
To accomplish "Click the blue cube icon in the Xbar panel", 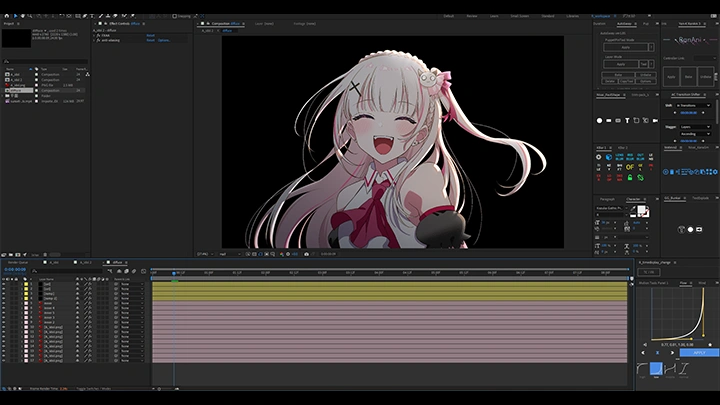I will tap(608, 157).
